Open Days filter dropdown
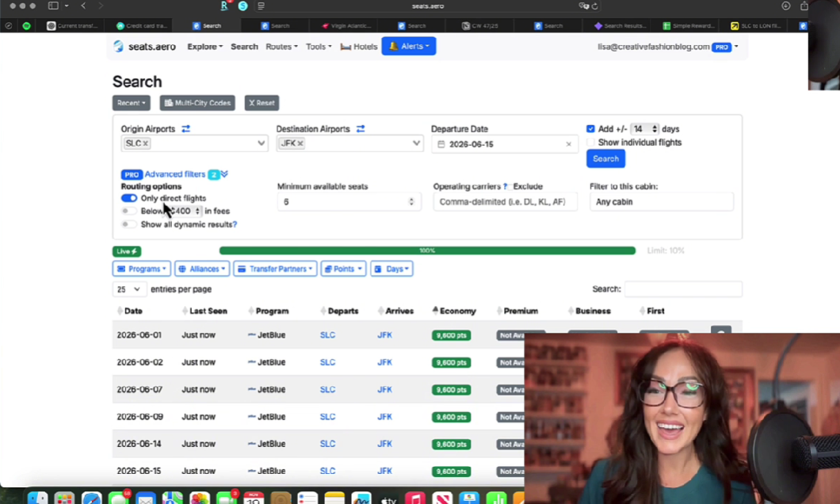Screen dimensions: 840x504 [x=391, y=269]
